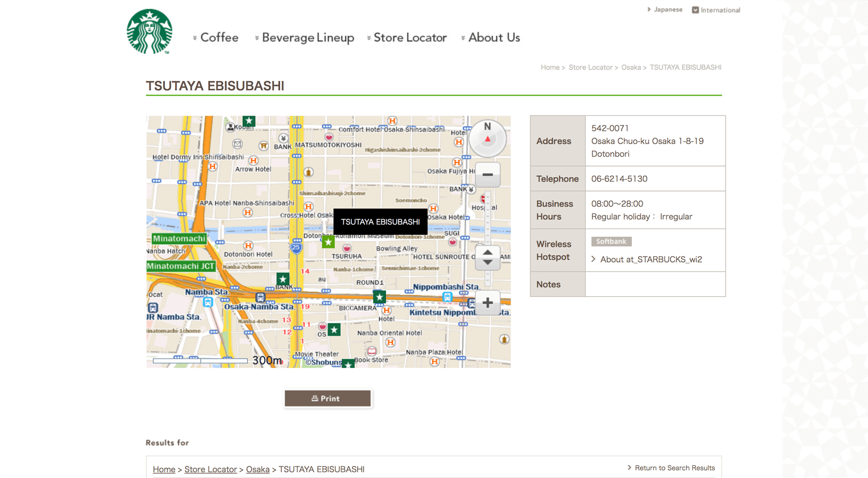Select the light green star store marker
The height and width of the screenshot is (478, 868).
[x=328, y=242]
